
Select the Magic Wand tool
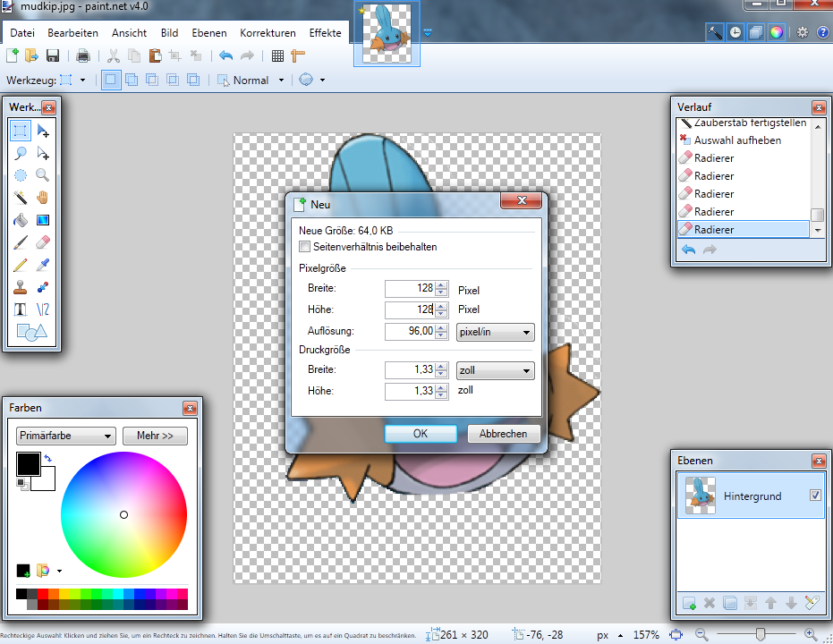21,198
